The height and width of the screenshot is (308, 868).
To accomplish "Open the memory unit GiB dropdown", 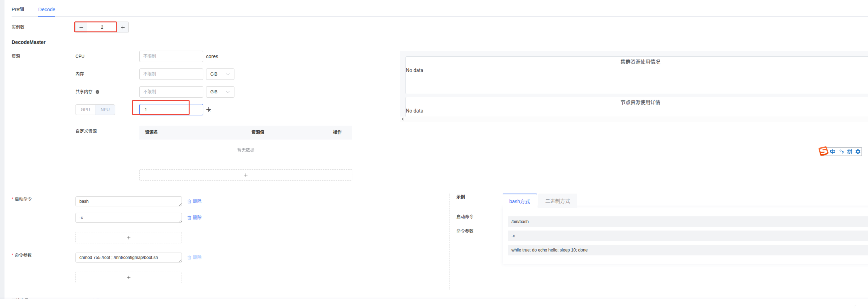I will [x=220, y=74].
